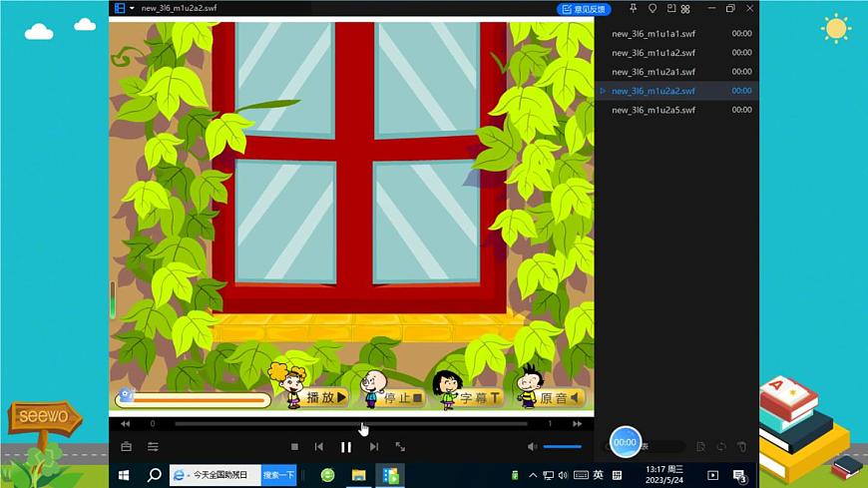Screen dimensions: 868x488
Task: Click the green battery tray icon
Action: pos(515,475)
